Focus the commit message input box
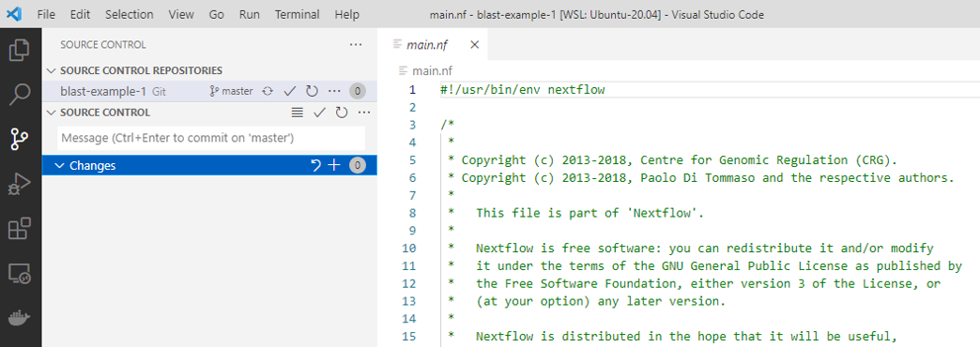 (211, 138)
